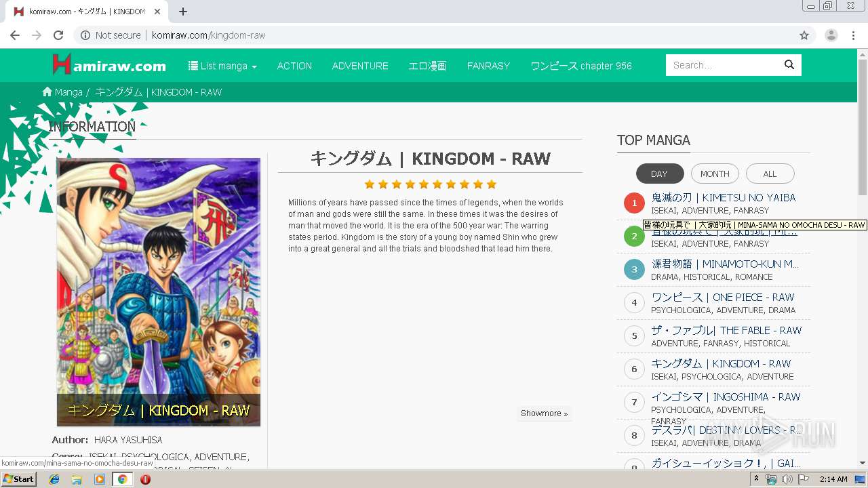
Task: Click Chrome icon in taskbar
Action: pos(122,479)
